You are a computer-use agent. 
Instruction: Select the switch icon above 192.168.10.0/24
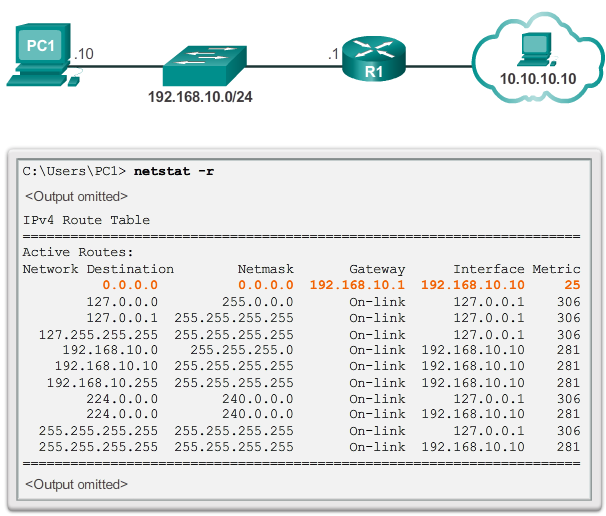(x=204, y=66)
